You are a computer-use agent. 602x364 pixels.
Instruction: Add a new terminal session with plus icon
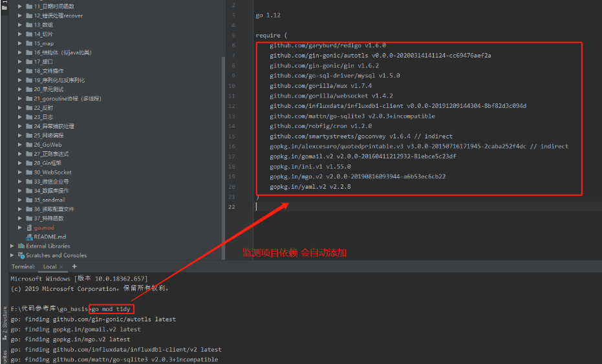click(74, 266)
